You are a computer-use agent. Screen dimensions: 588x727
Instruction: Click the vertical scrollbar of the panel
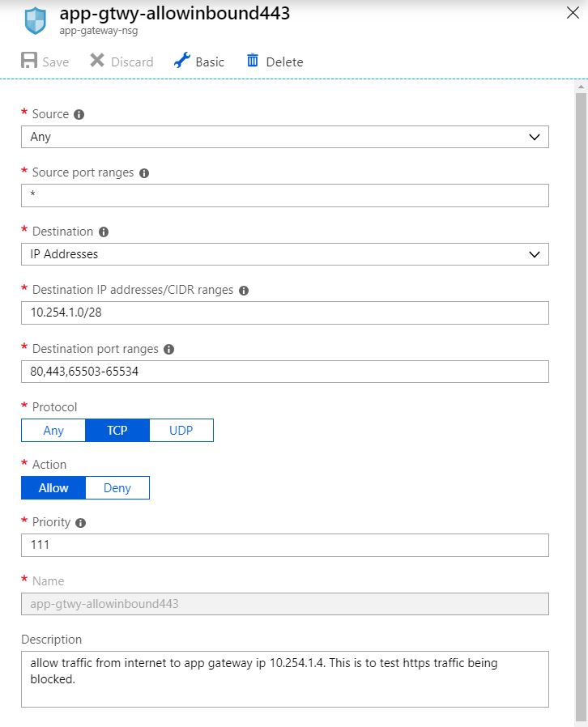581,403
